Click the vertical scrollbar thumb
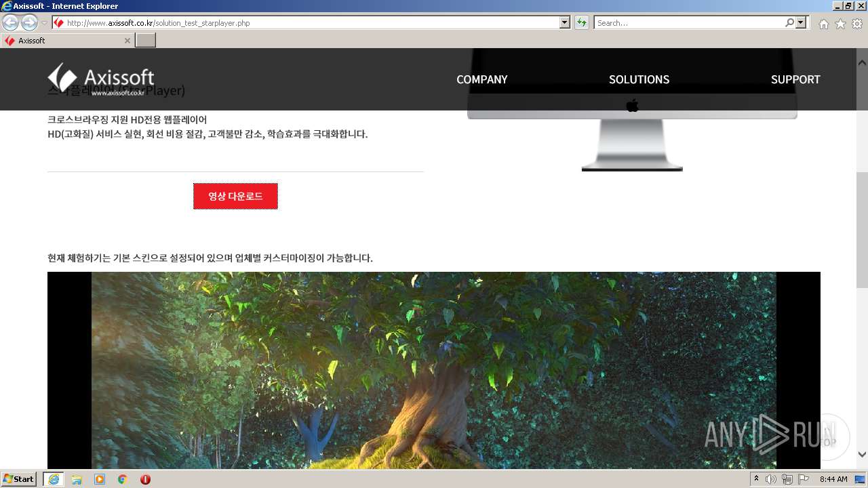The image size is (868, 488). click(862, 230)
